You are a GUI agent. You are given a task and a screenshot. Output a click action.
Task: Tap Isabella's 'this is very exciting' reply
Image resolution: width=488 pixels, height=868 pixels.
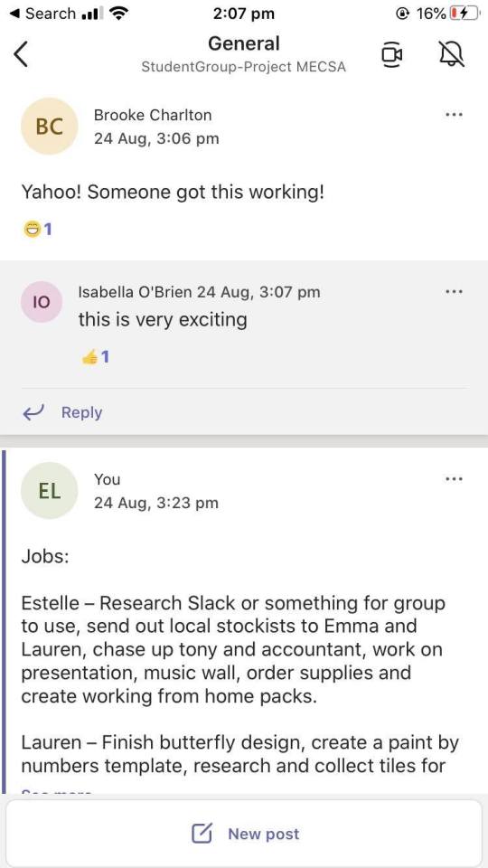point(162,319)
